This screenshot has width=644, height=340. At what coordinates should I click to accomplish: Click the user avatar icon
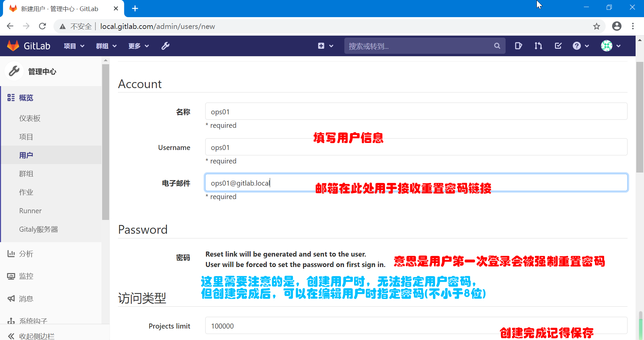coord(607,46)
